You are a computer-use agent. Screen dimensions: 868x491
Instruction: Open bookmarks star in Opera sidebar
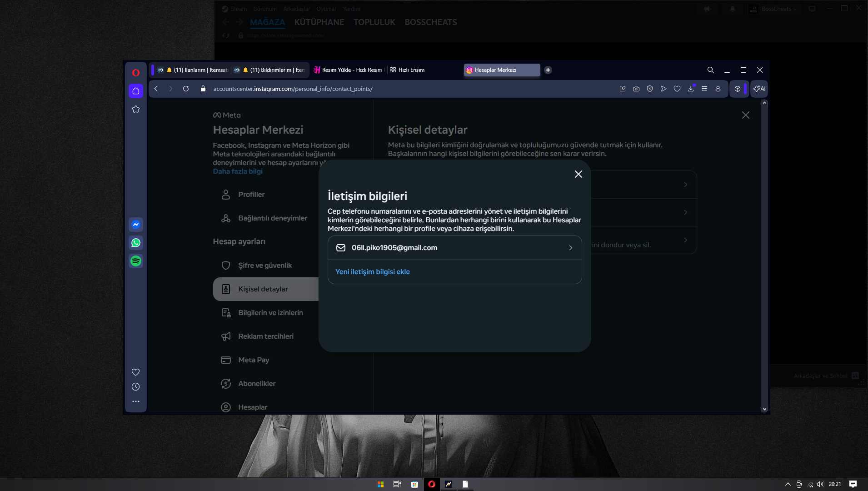pos(136,109)
